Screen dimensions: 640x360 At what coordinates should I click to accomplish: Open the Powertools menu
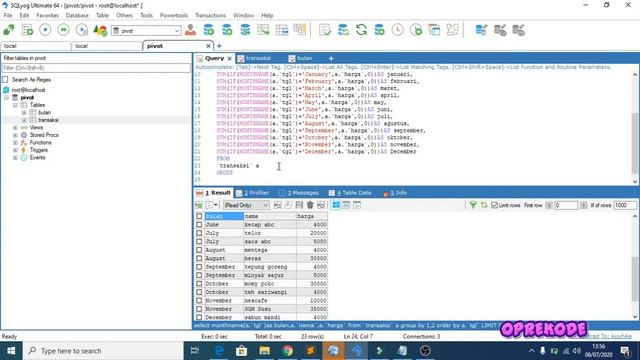click(174, 15)
